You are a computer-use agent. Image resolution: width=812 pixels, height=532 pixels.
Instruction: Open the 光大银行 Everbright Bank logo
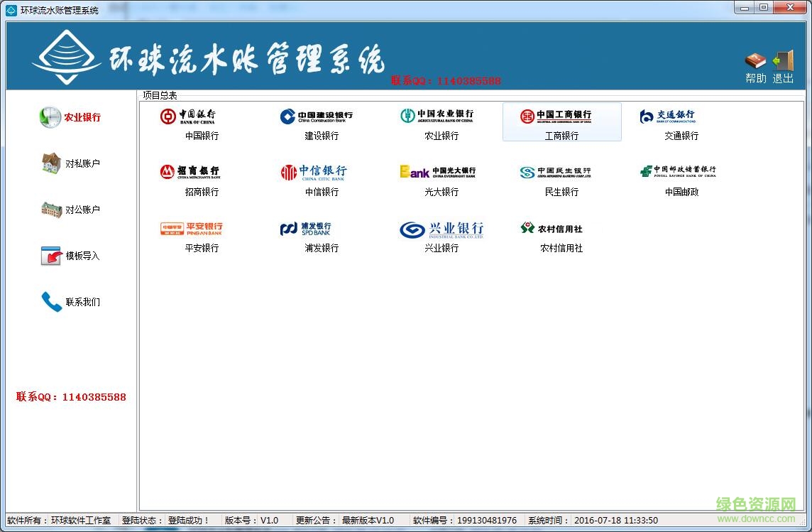click(x=438, y=172)
